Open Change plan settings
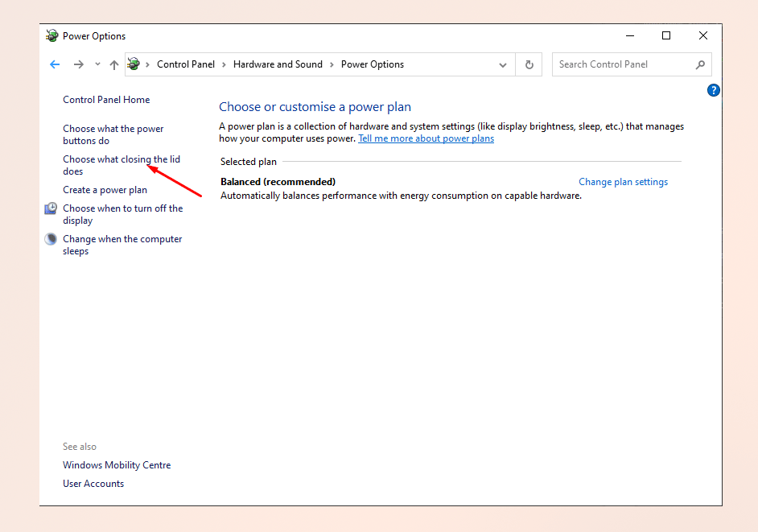Screen dimensions: 758x532 623,182
